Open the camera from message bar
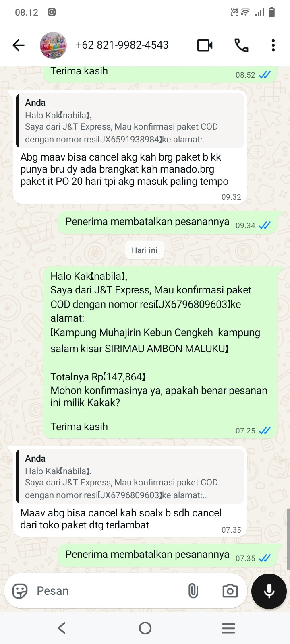The height and width of the screenshot is (644, 290). click(230, 591)
